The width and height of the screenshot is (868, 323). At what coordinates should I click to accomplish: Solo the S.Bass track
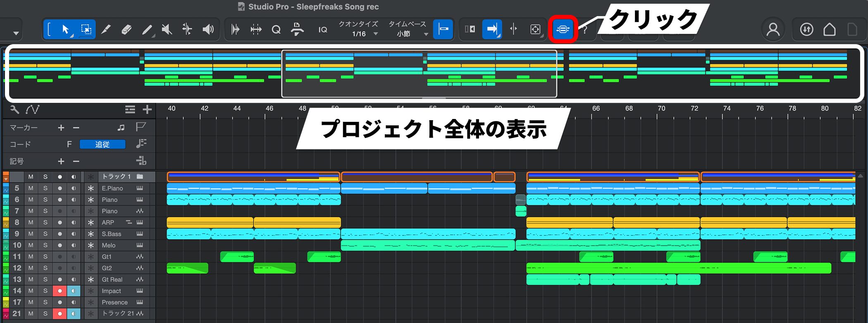[x=45, y=234]
